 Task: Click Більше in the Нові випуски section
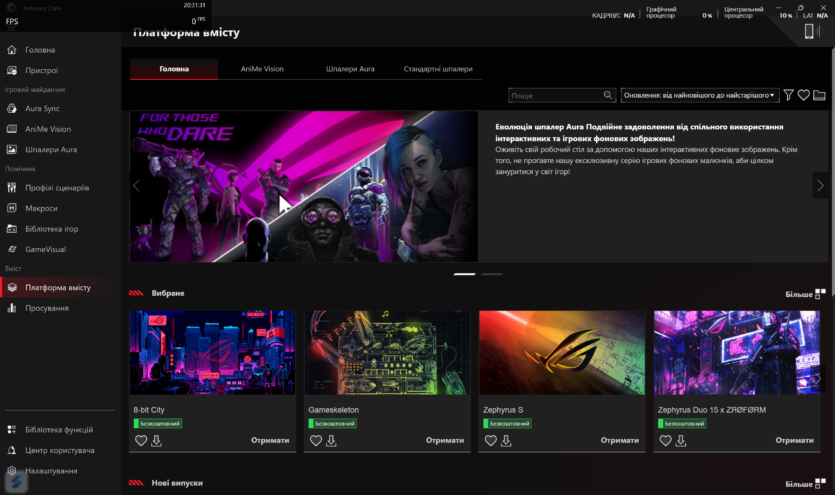click(x=799, y=484)
